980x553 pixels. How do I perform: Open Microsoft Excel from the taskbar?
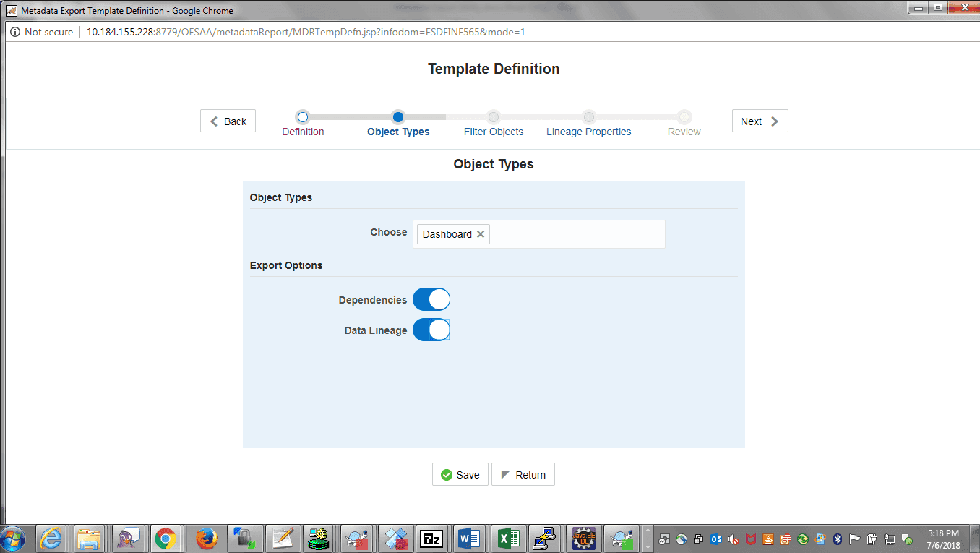coord(507,538)
